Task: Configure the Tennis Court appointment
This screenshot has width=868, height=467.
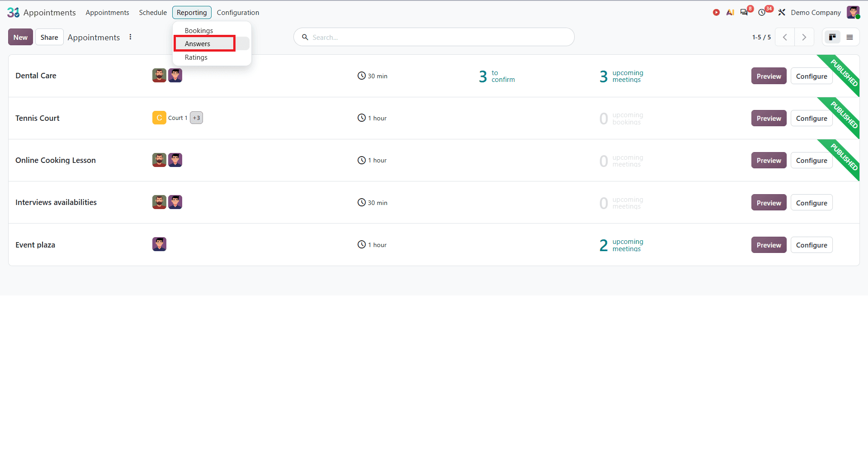Action: coord(811,118)
